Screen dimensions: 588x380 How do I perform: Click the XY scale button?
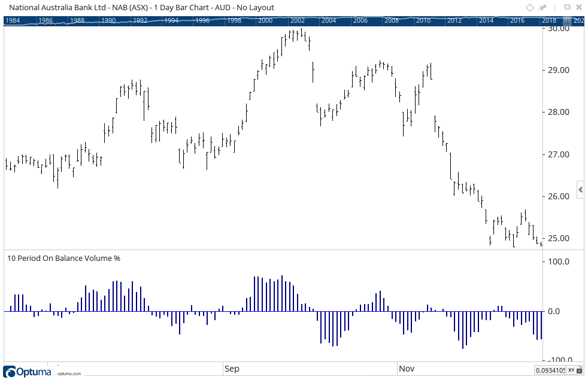tap(571, 370)
